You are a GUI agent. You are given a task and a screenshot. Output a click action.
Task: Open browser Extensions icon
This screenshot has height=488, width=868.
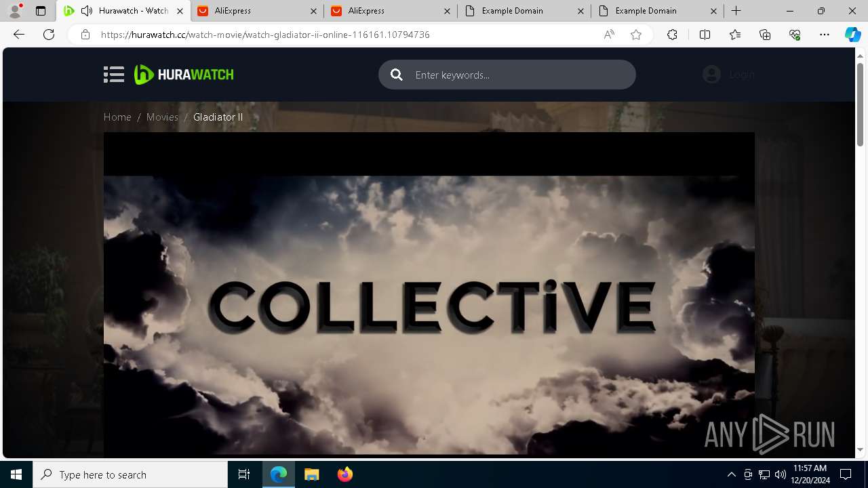[x=672, y=35]
